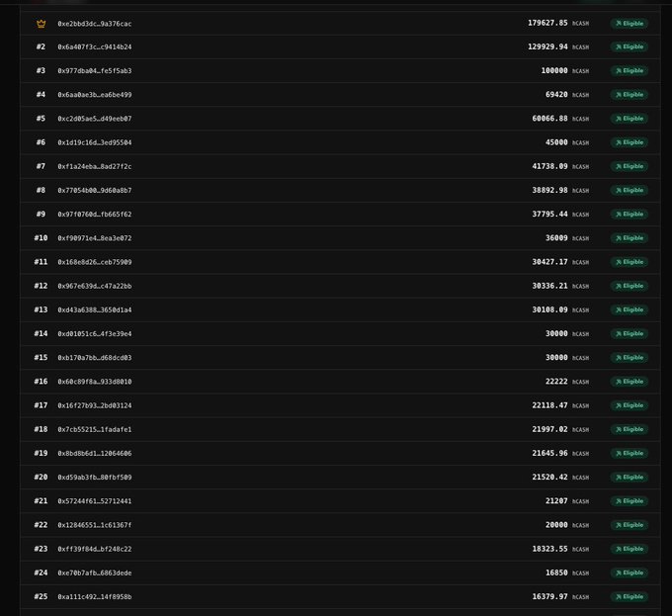This screenshot has width=672, height=616.
Task: Click the Eligible badge in row #8
Action: (x=630, y=190)
